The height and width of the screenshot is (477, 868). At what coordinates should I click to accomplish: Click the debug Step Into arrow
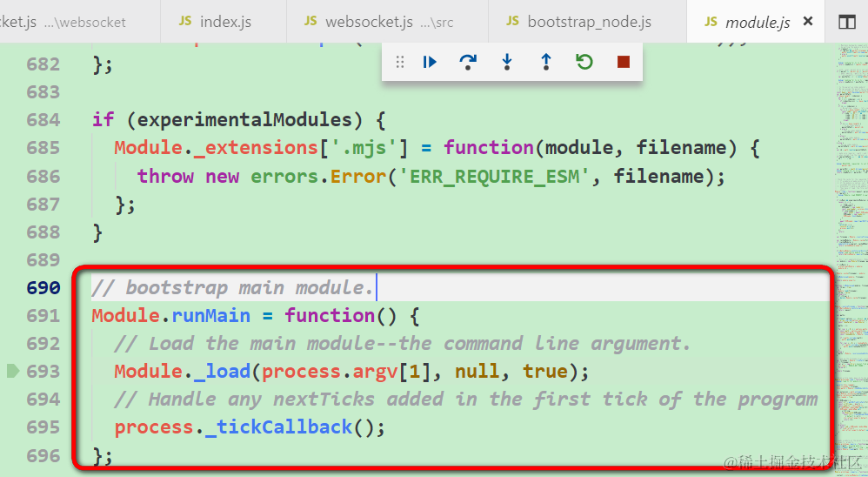point(507,62)
